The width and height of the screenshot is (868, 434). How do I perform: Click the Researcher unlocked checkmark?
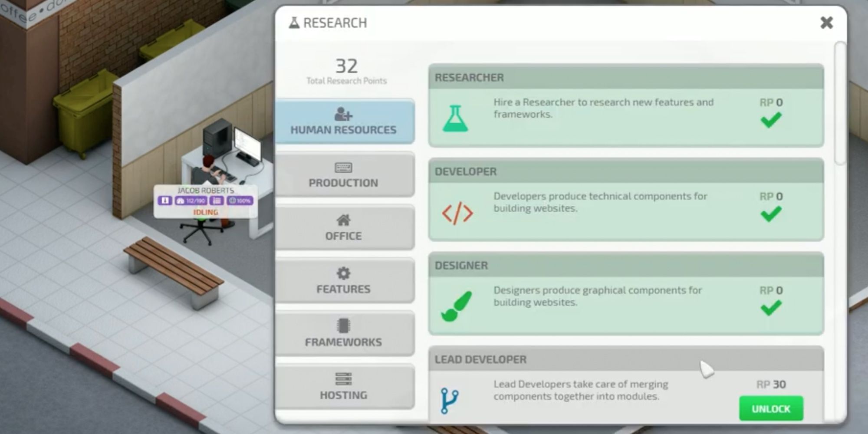(x=771, y=120)
